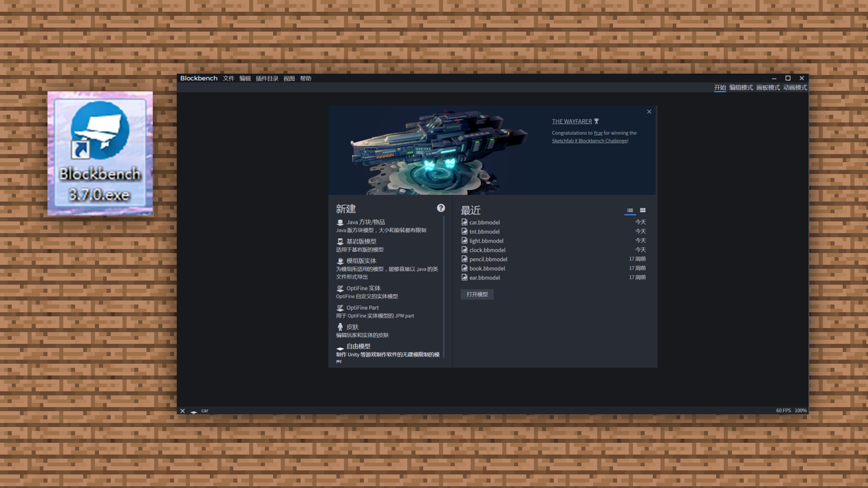Switch to 编辑模式 tab
This screenshot has height=488, width=868.
pyautogui.click(x=741, y=88)
